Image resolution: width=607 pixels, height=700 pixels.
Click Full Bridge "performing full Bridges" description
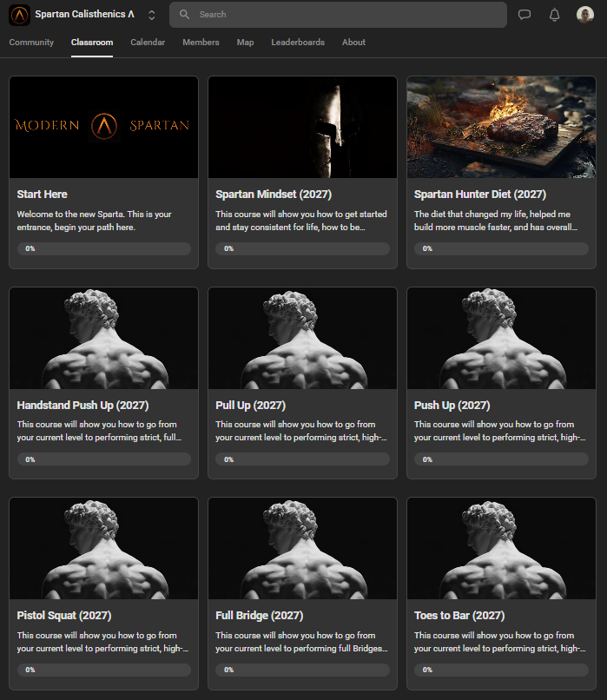(301, 642)
